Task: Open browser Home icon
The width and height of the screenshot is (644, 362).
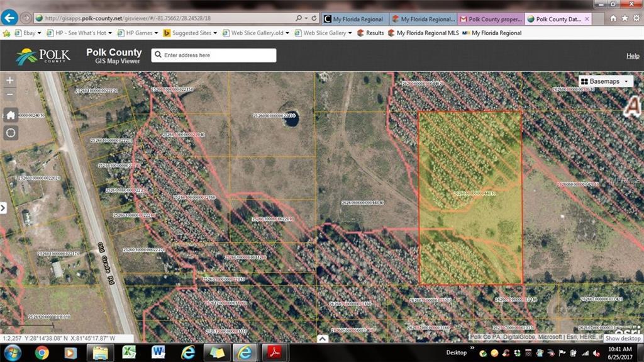Action: (x=613, y=18)
